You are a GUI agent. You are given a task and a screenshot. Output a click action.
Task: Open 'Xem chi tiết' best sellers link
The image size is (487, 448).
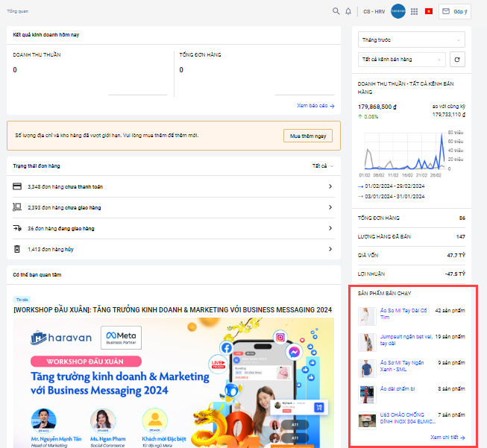pyautogui.click(x=447, y=438)
